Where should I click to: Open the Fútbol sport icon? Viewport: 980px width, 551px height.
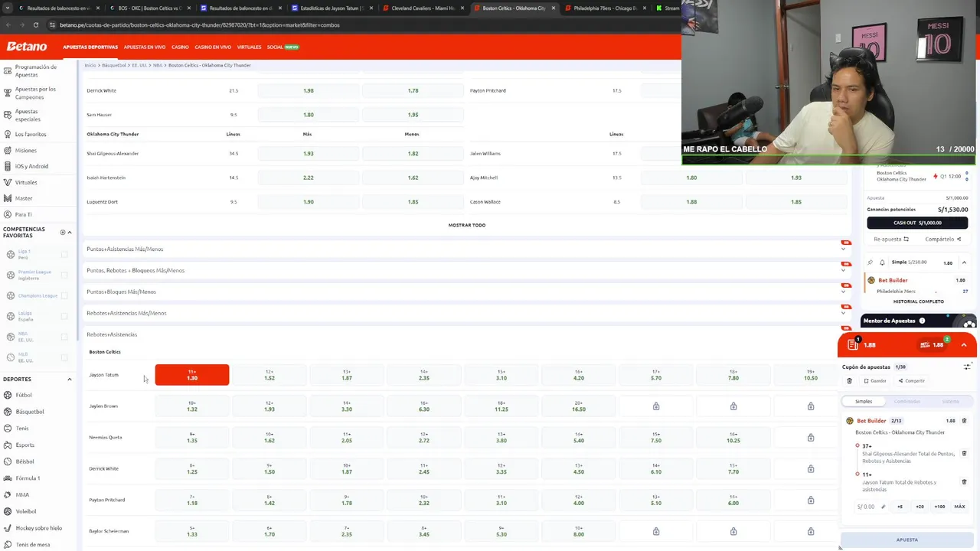point(8,395)
